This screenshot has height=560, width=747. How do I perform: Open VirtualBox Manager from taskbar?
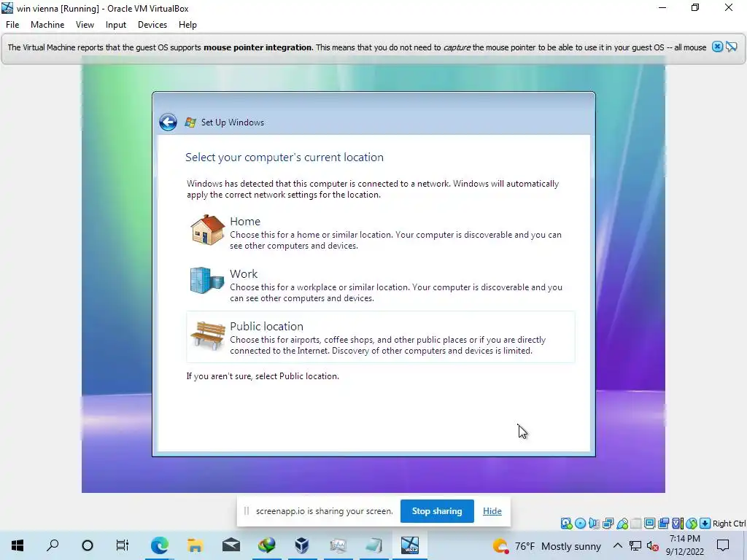(302, 545)
